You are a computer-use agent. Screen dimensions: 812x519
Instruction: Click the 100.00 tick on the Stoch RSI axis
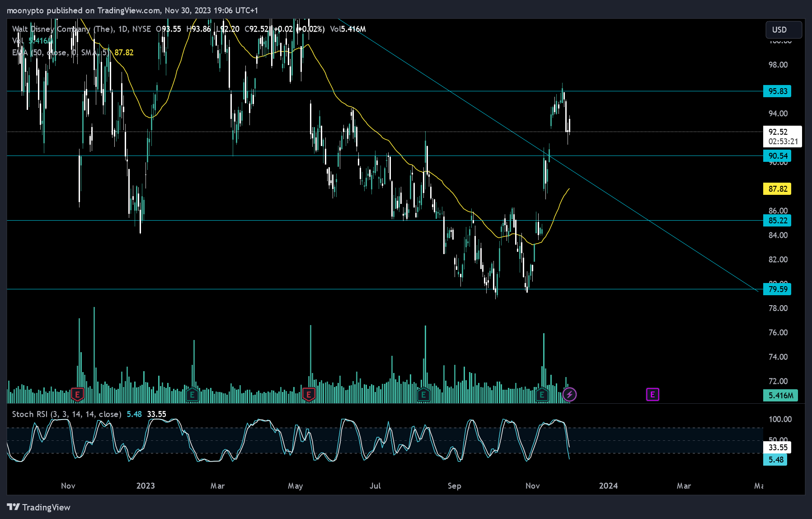coord(780,419)
